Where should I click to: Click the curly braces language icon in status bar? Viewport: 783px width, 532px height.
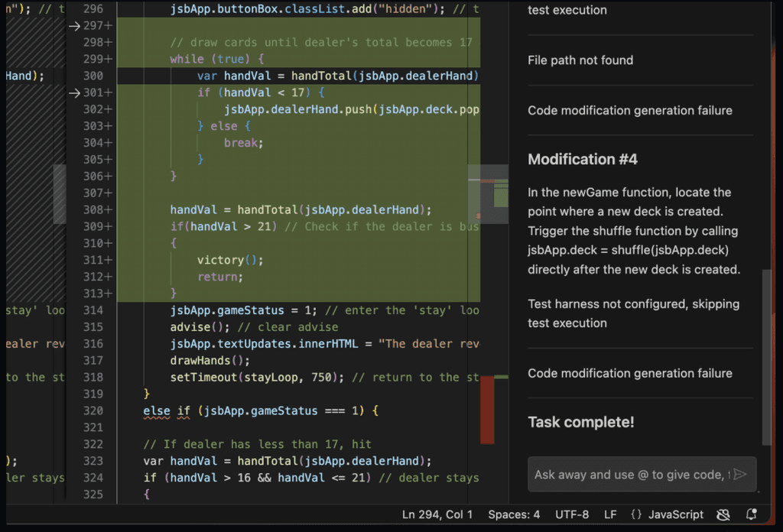tap(635, 514)
